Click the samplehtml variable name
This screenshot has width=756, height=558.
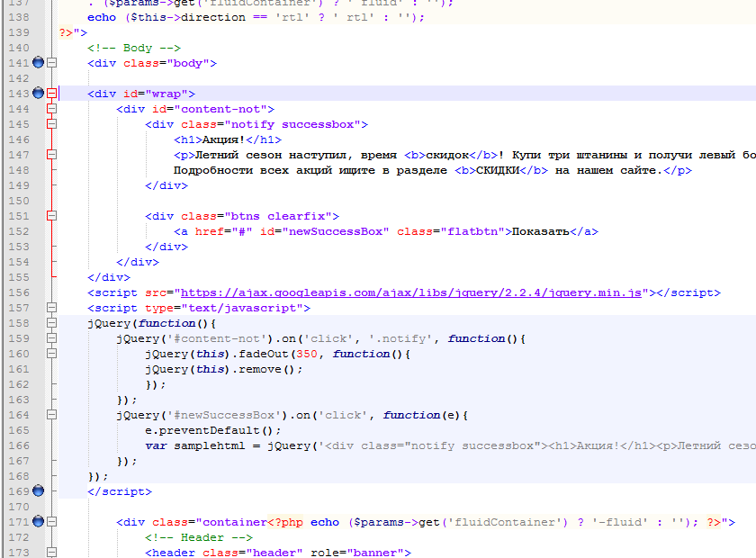[x=209, y=445]
